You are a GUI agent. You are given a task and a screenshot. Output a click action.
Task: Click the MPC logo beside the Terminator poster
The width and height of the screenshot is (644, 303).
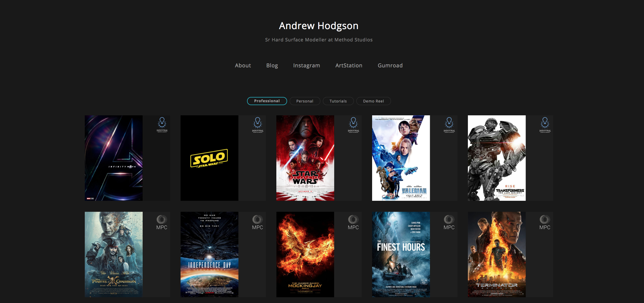pos(545,223)
